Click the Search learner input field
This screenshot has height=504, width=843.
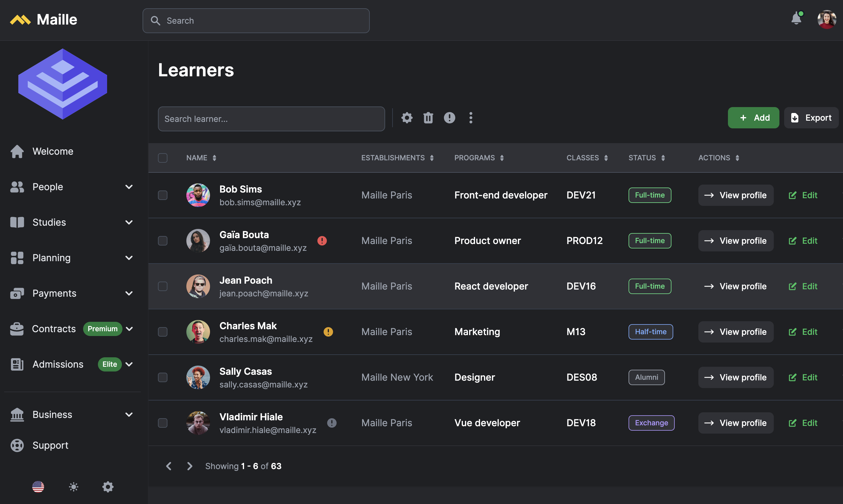[x=271, y=119]
